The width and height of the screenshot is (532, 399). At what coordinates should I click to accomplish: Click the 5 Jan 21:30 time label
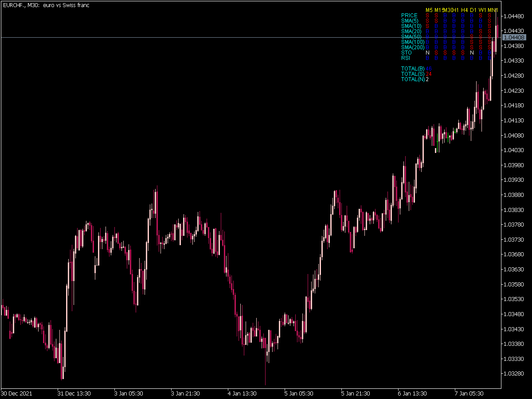[356, 393]
